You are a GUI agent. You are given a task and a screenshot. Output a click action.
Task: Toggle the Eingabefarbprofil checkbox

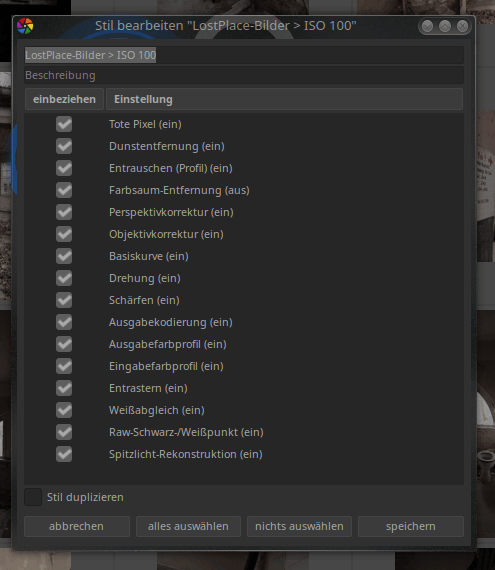(64, 366)
